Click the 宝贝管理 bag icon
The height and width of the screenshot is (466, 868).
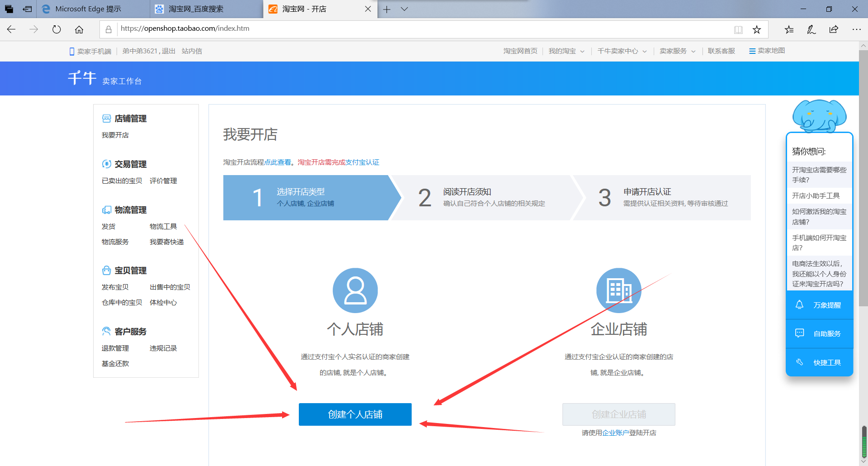(107, 270)
